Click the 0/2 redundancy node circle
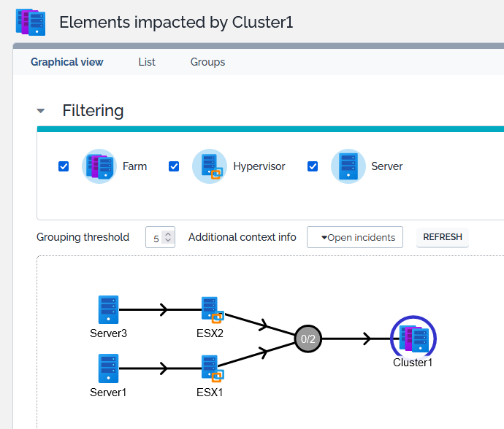Image resolution: width=504 pixels, height=429 pixels. (x=308, y=339)
